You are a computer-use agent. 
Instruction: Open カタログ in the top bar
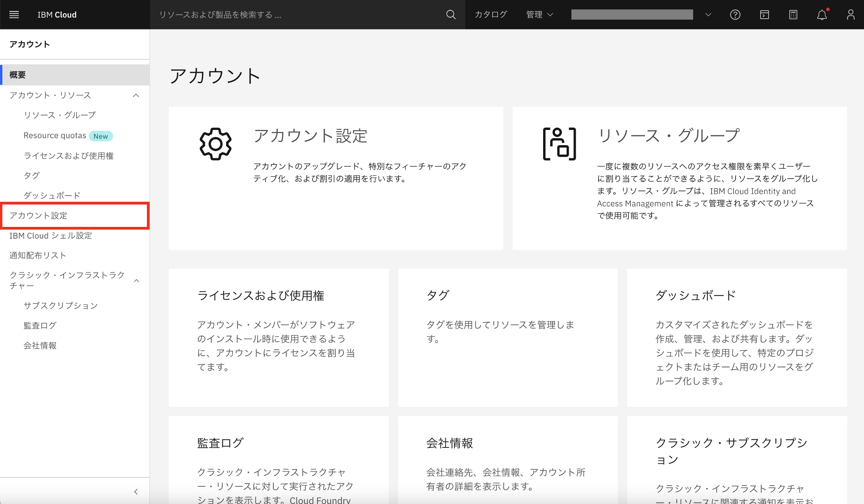[491, 15]
